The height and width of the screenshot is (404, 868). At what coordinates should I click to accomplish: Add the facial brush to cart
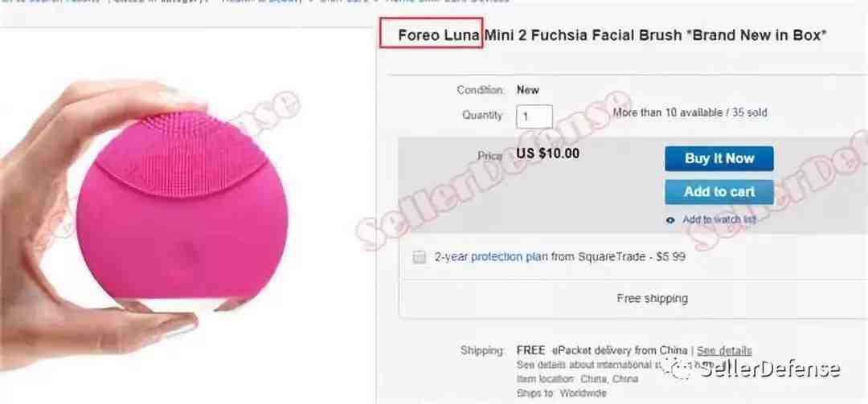(719, 192)
